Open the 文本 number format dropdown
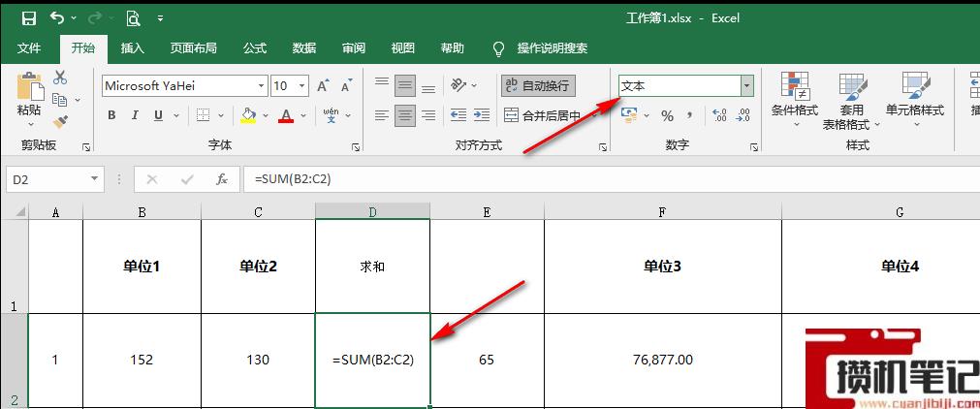Screen dimensions: 980x409 click(x=747, y=86)
